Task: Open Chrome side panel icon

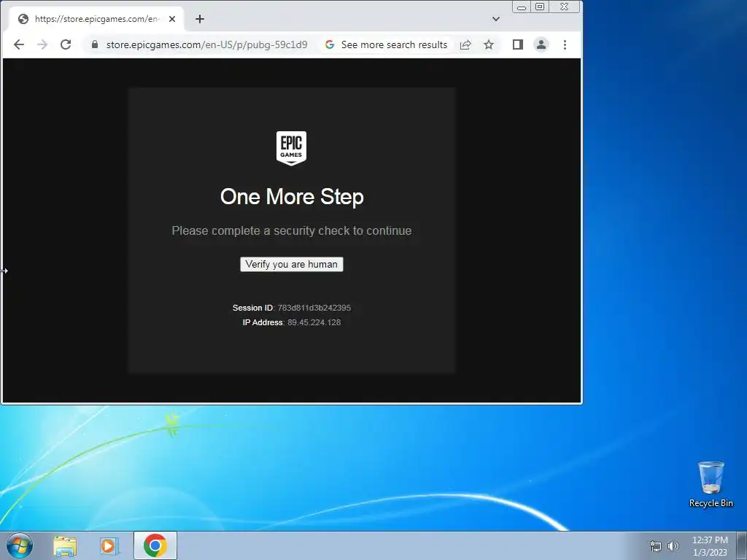Action: tap(518, 44)
